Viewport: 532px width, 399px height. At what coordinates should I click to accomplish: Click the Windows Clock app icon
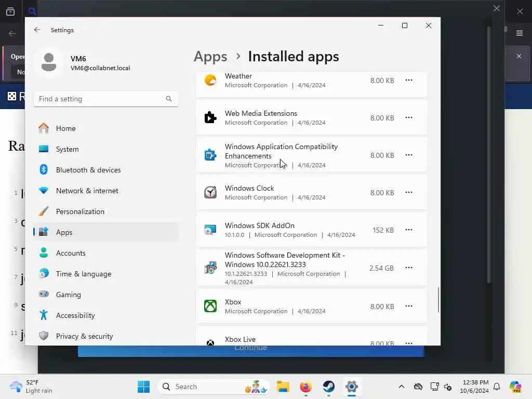tap(210, 192)
